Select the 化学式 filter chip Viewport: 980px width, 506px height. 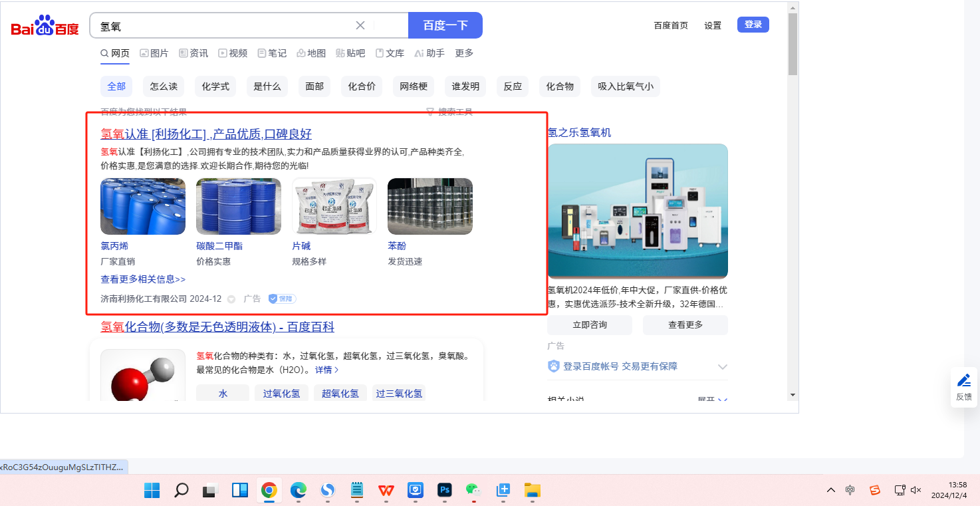pyautogui.click(x=215, y=86)
